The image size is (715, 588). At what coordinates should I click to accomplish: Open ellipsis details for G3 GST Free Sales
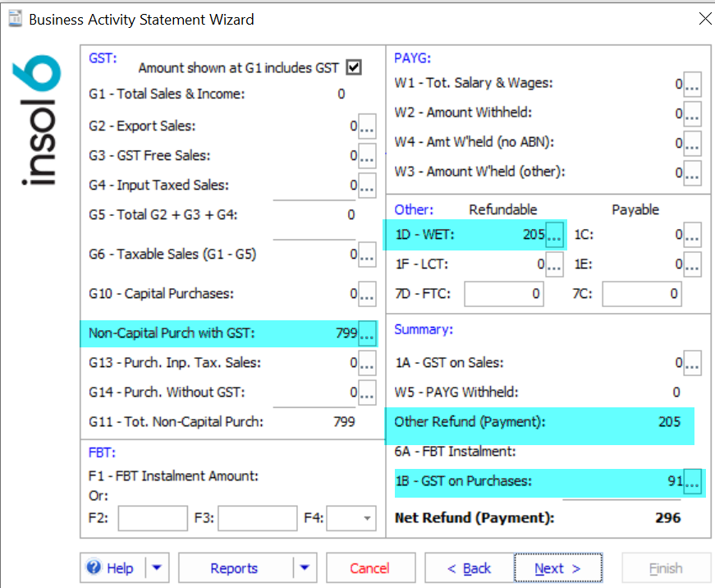click(x=367, y=156)
